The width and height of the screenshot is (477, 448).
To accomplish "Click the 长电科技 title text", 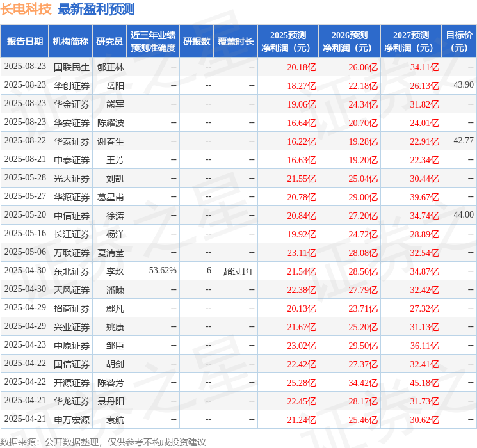I will [26, 9].
